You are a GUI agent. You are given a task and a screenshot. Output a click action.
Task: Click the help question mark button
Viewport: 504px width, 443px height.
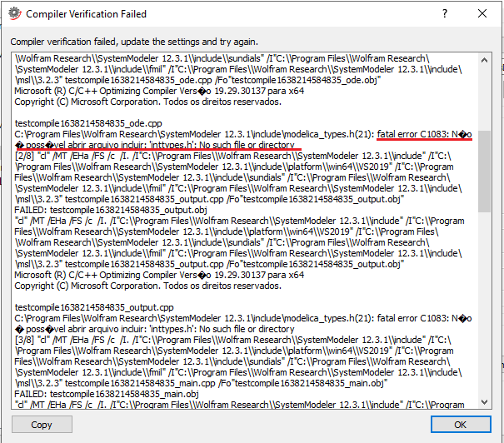click(445, 13)
